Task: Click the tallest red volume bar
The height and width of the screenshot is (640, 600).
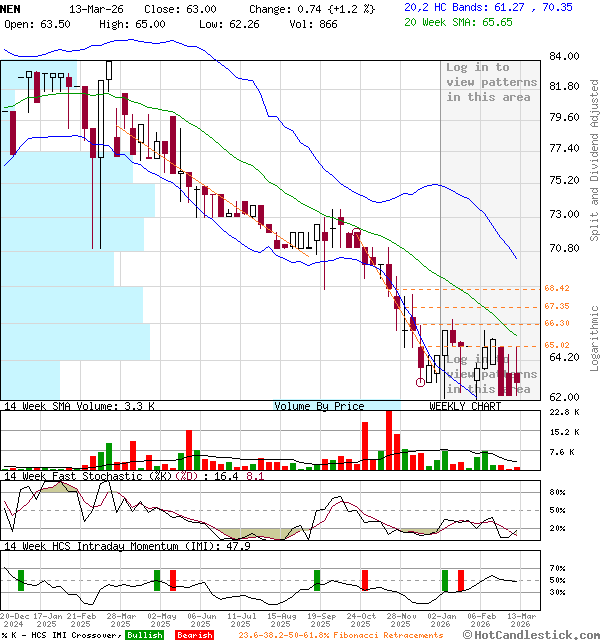Action: click(x=388, y=439)
